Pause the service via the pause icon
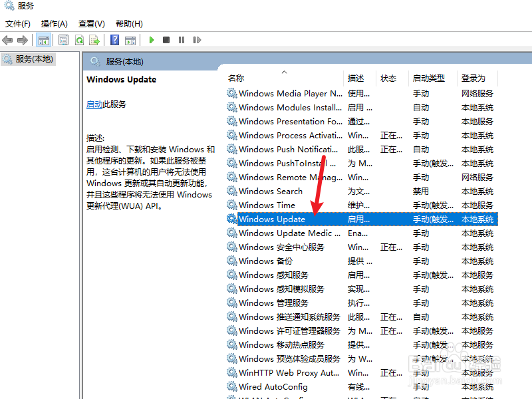 click(x=182, y=40)
